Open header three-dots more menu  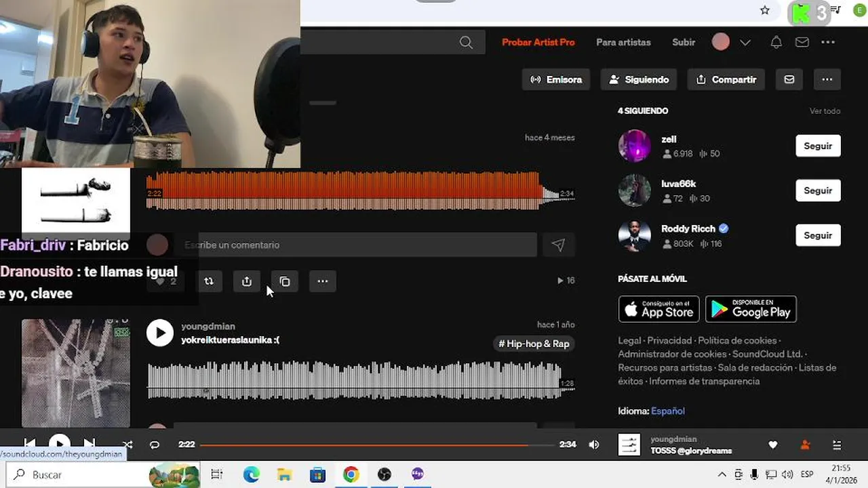828,42
